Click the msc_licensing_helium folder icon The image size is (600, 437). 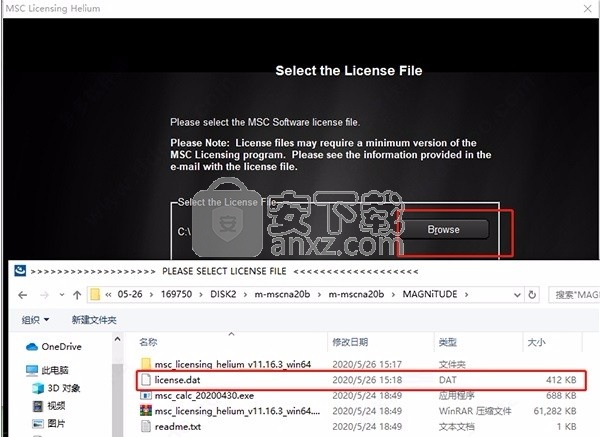coord(146,364)
